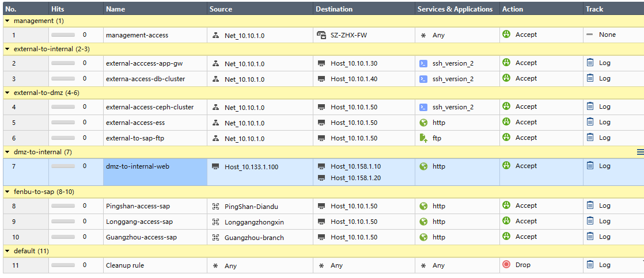The height and width of the screenshot is (278, 644).
Task: Click network icon in management-access source
Action: click(215, 35)
